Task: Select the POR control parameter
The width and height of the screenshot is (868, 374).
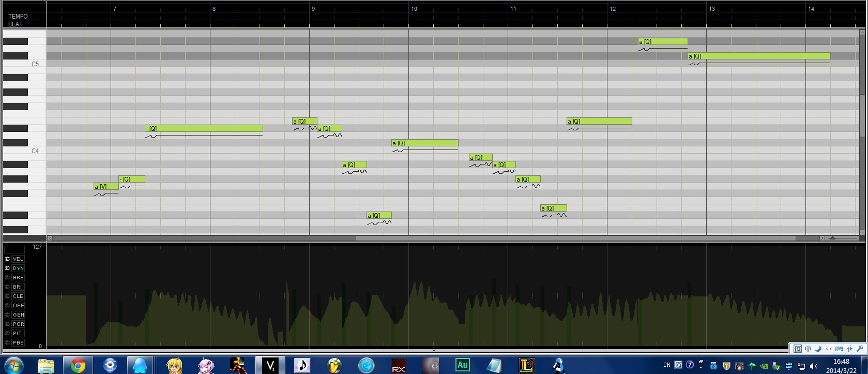Action: pos(18,324)
